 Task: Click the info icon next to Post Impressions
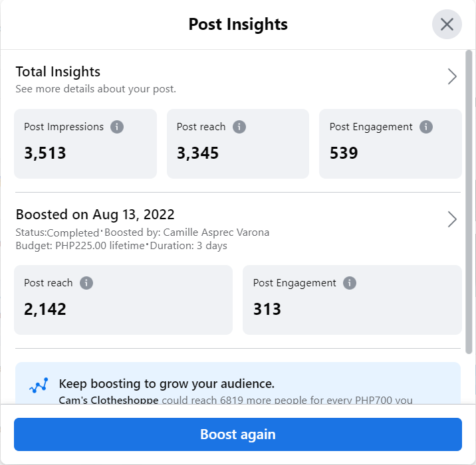117,127
